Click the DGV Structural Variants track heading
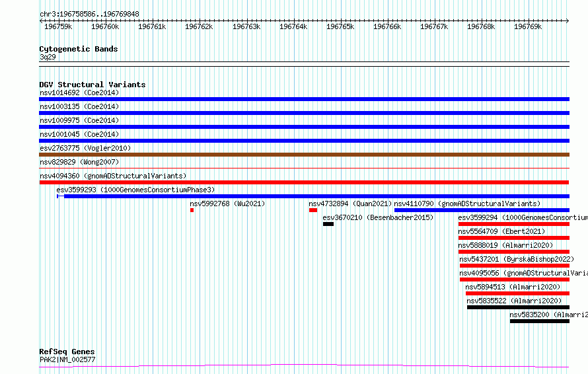The width and height of the screenshot is (588, 374). tap(92, 85)
